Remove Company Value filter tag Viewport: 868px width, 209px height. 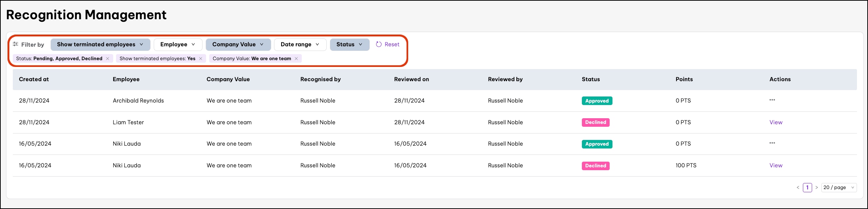pyautogui.click(x=296, y=59)
